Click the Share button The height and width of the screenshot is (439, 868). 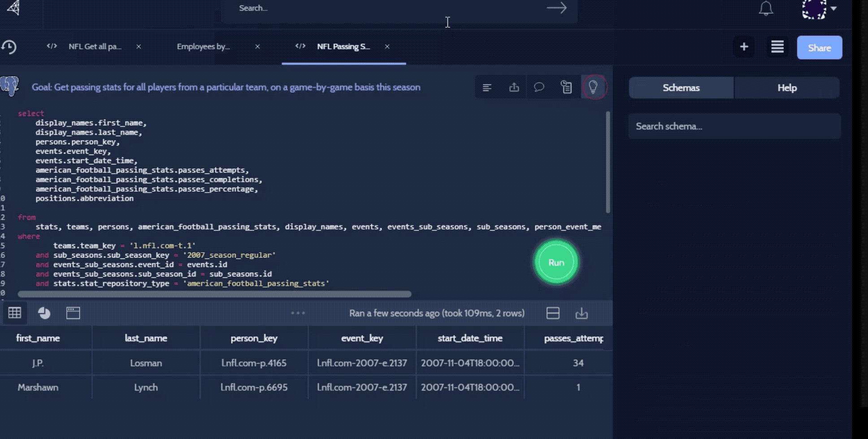coord(819,47)
